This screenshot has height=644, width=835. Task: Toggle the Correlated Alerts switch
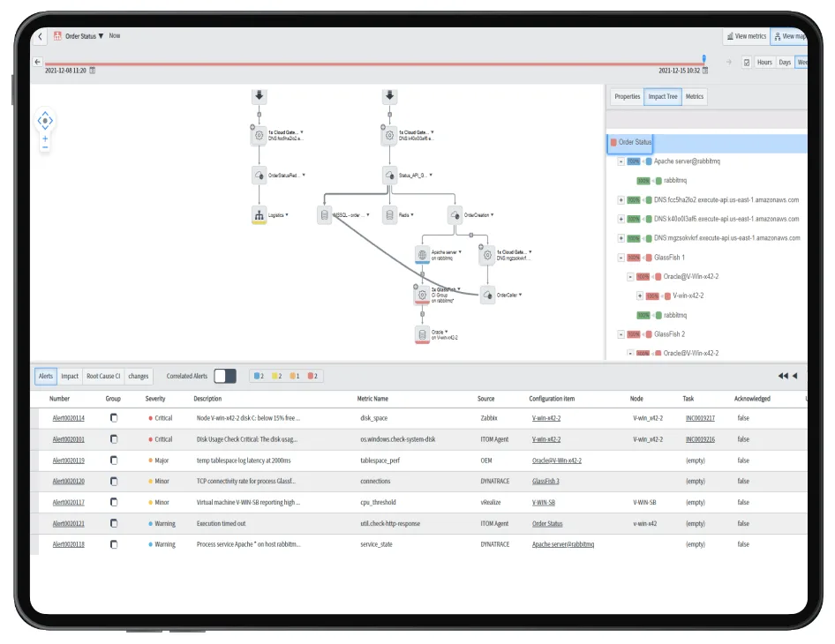pyautogui.click(x=225, y=376)
